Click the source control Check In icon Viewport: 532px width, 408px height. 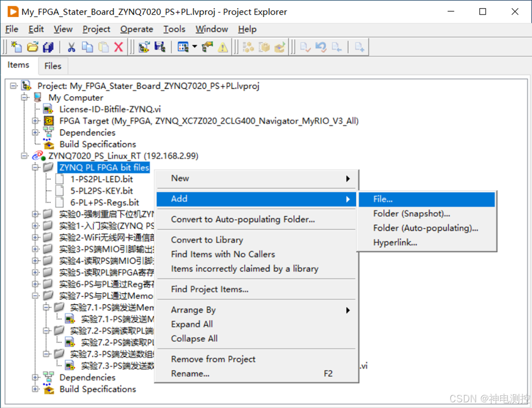click(305, 47)
